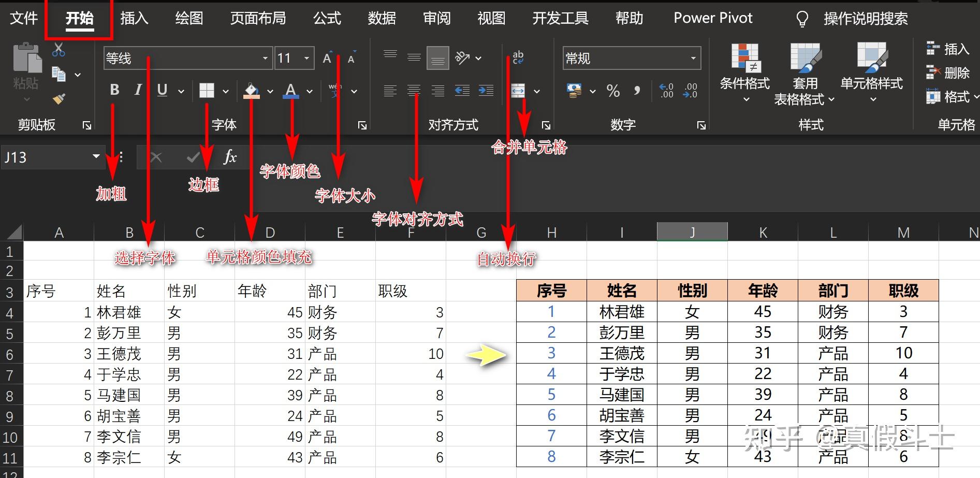The height and width of the screenshot is (478, 980).
Task: Click the 格式 cells button
Action: pyautogui.click(x=952, y=96)
